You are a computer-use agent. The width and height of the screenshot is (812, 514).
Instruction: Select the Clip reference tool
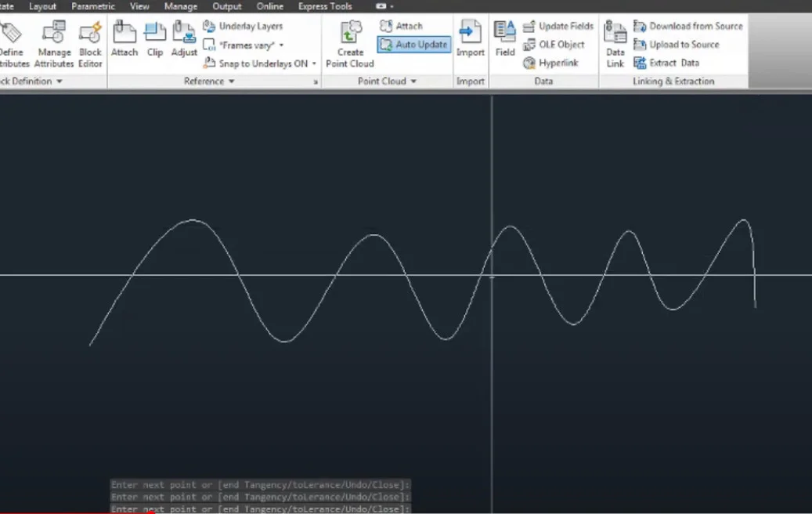[155, 39]
